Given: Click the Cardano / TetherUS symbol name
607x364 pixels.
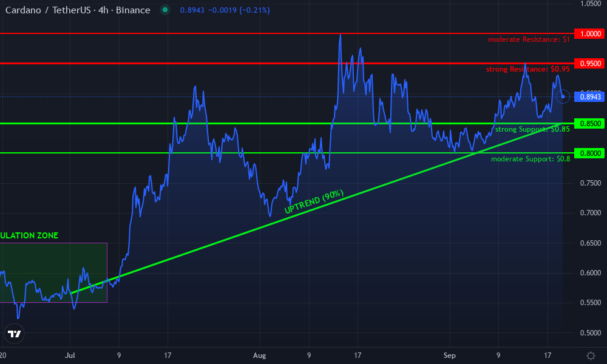Looking at the screenshot, I should click(x=49, y=10).
